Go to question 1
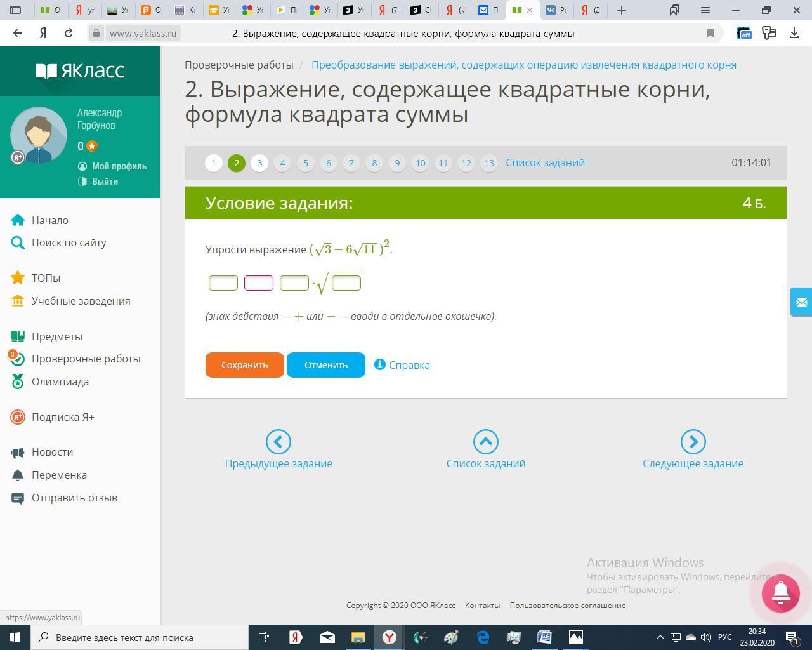Screen dimensions: 812x650 coord(214,163)
